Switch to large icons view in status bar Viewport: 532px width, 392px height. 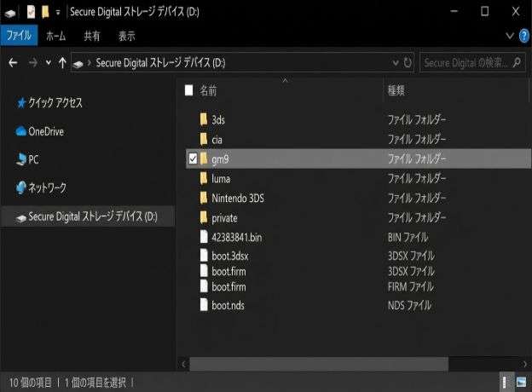522,383
